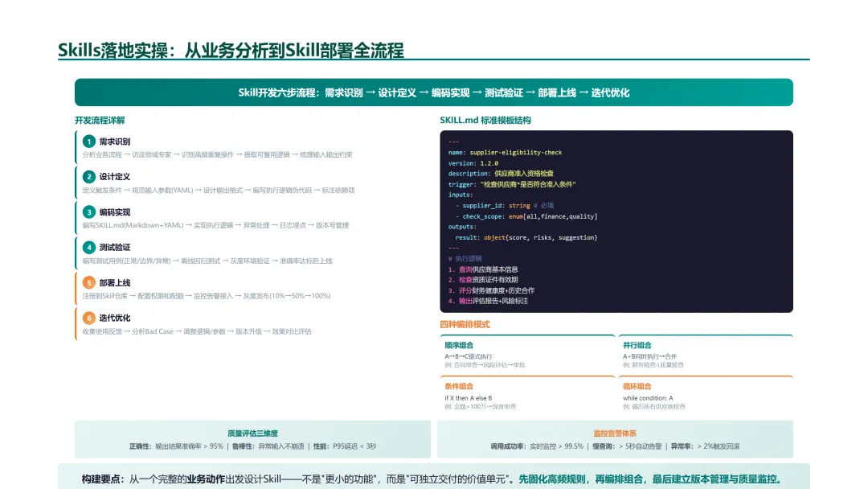The height and width of the screenshot is (489, 868).
Task: Click code line 'outputs:'
Action: pyautogui.click(x=461, y=227)
